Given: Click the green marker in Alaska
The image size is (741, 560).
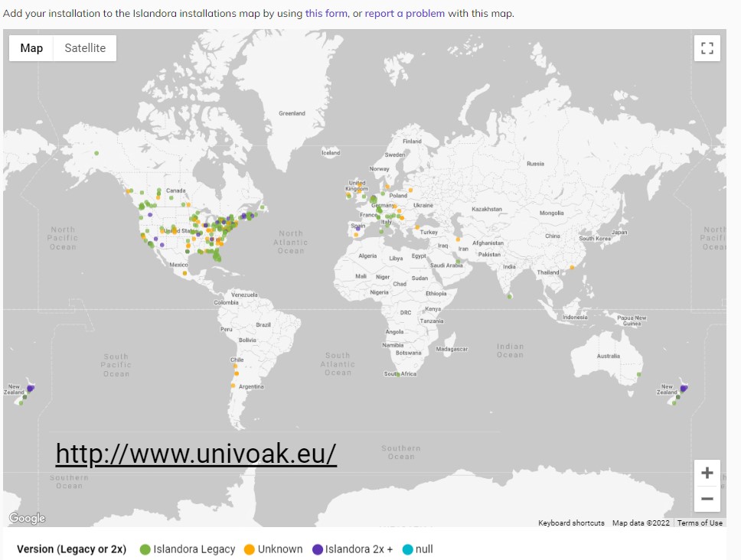Looking at the screenshot, I should [96, 153].
